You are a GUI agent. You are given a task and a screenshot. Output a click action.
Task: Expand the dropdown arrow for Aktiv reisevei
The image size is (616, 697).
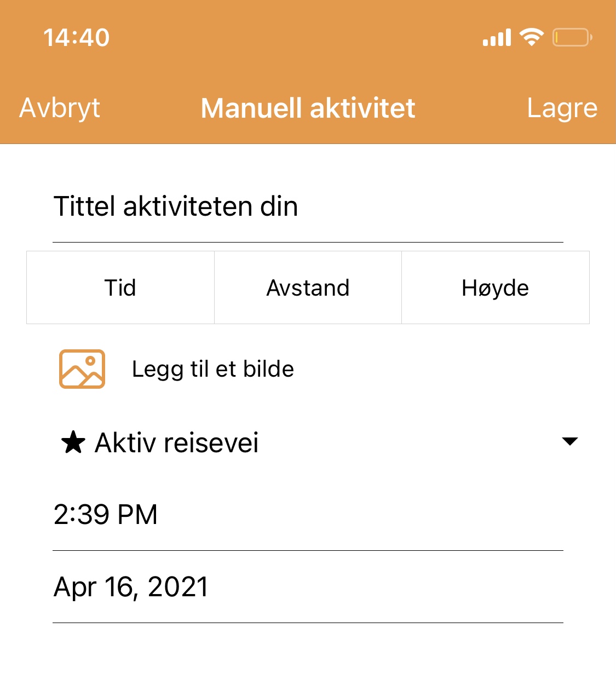coord(569,441)
